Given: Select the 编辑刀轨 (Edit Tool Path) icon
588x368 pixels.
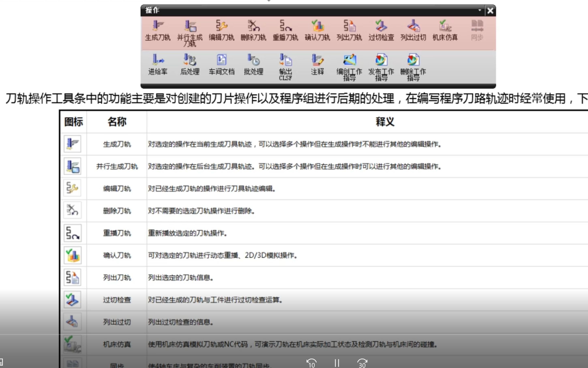Looking at the screenshot, I should point(221,26).
